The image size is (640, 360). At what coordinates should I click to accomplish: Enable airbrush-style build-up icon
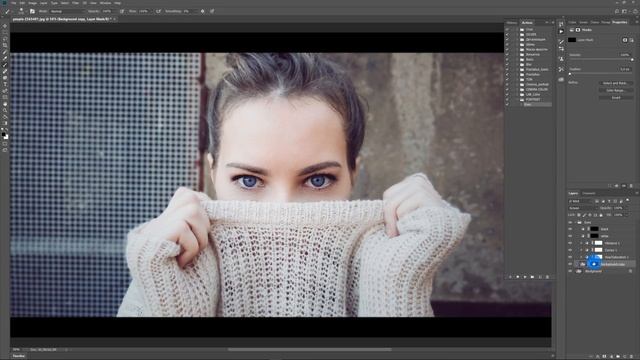(x=158, y=11)
